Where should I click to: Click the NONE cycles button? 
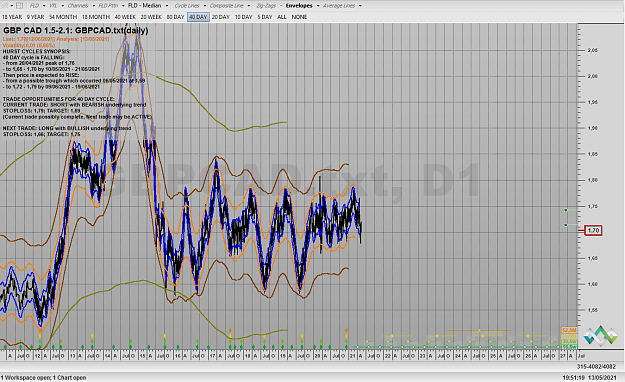tap(299, 17)
